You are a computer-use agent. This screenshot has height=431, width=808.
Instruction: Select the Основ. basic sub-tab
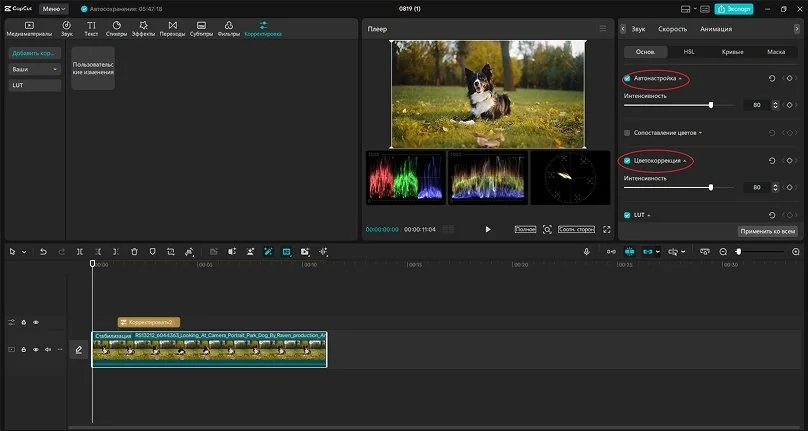point(646,52)
